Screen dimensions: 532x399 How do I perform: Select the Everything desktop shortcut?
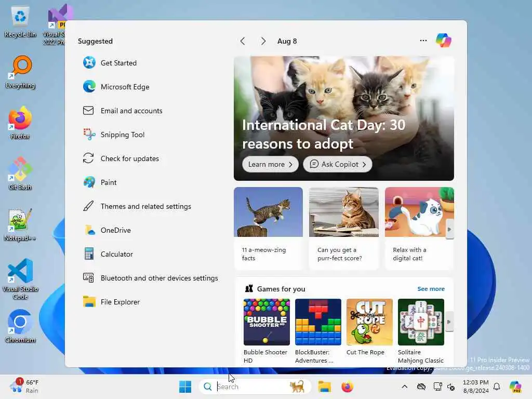click(x=20, y=72)
